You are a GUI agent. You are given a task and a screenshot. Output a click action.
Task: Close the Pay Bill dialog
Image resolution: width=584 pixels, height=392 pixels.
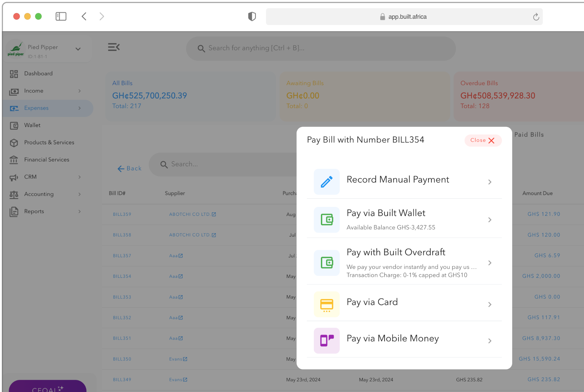pyautogui.click(x=482, y=140)
